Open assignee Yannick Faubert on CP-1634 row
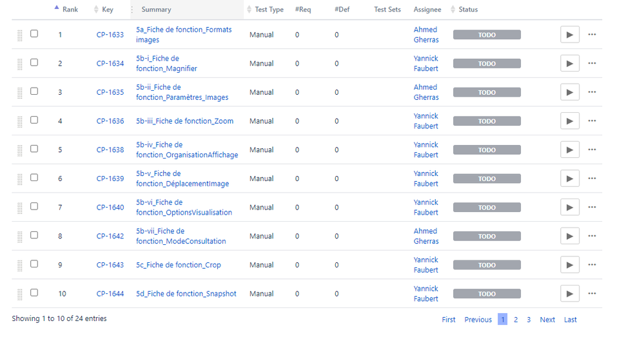The height and width of the screenshot is (339, 644). tap(426, 63)
